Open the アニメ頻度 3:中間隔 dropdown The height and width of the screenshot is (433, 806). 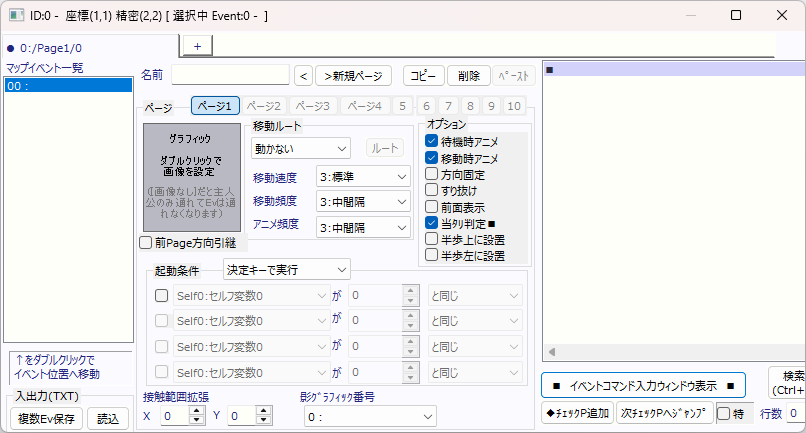(x=363, y=227)
